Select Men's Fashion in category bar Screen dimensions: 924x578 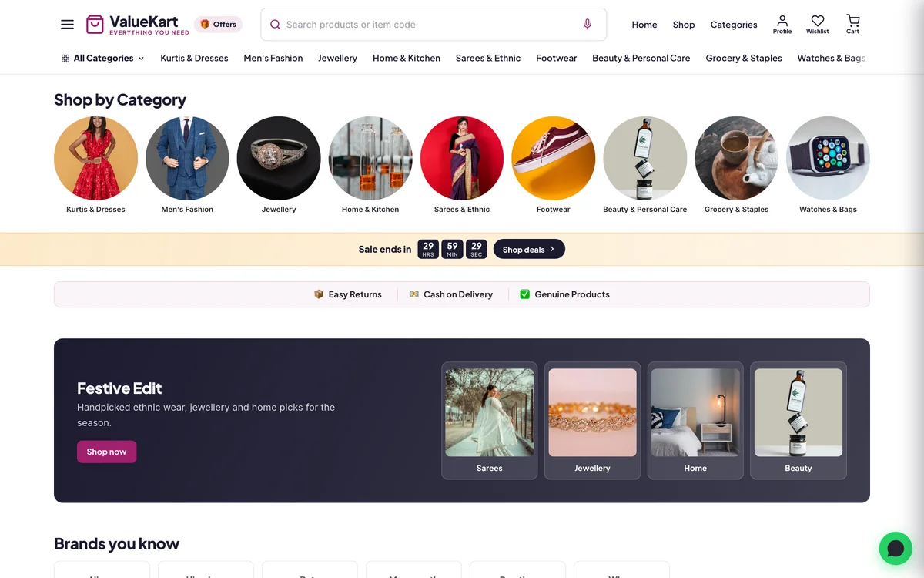coord(273,58)
